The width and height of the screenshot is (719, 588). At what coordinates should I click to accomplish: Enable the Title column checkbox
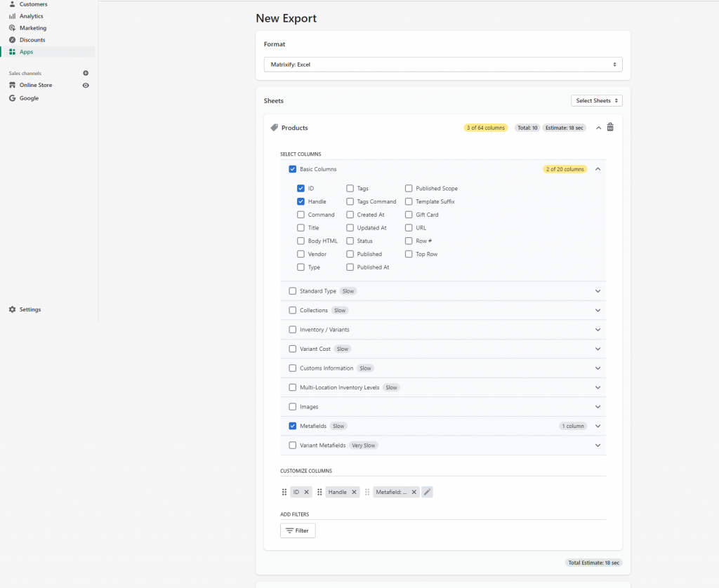(x=301, y=227)
